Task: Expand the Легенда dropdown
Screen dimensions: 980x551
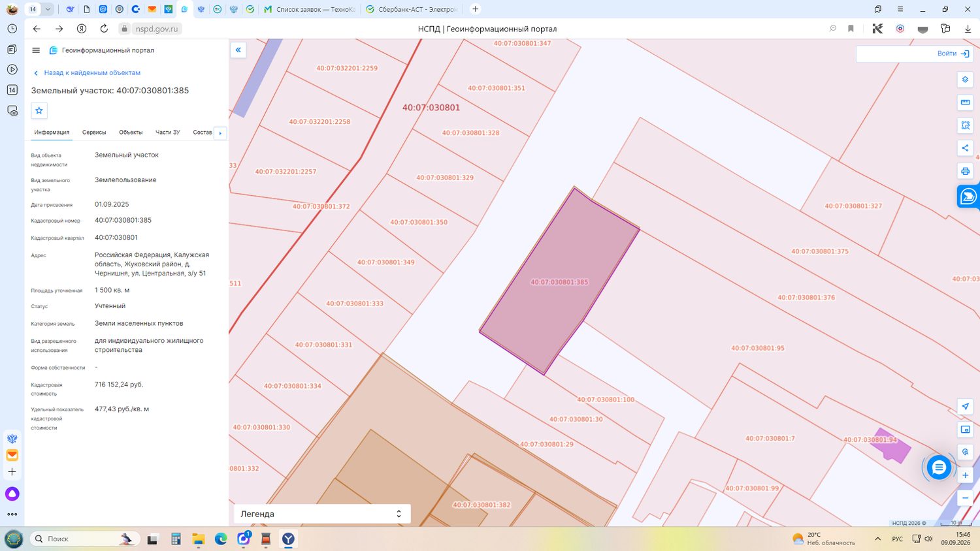Action: pyautogui.click(x=322, y=514)
